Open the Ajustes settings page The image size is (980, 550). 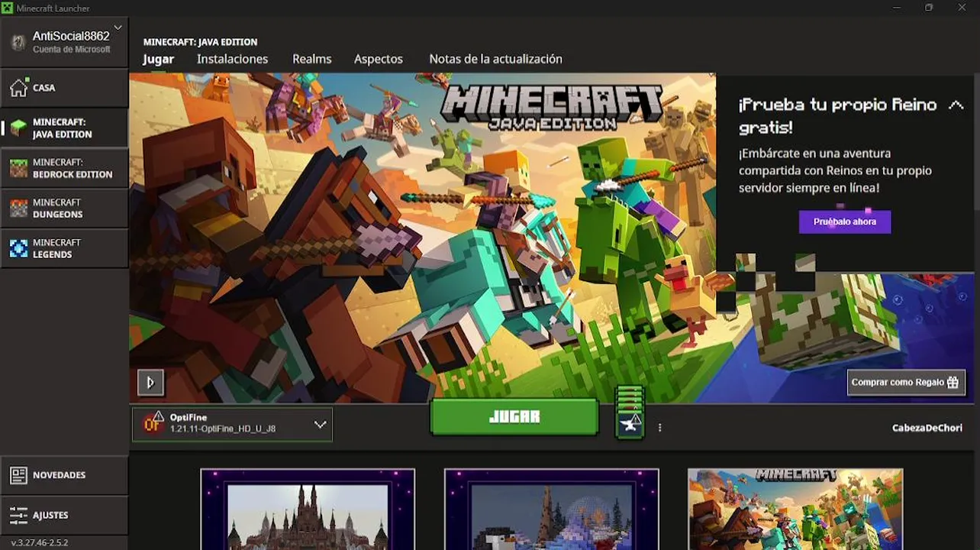click(64, 515)
